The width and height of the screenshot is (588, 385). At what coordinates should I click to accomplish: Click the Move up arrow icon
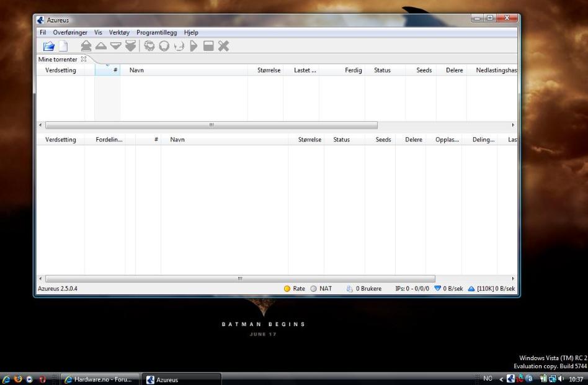100,46
